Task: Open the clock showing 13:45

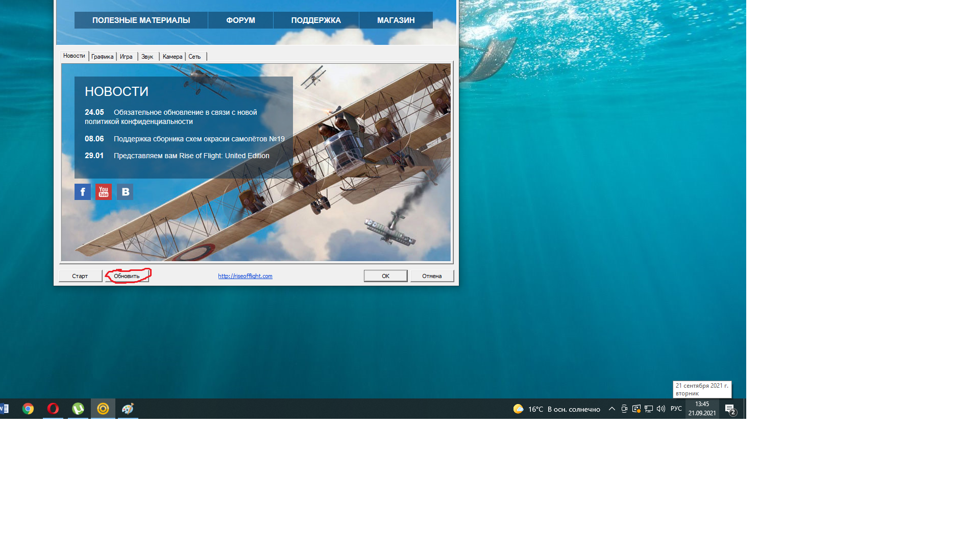Action: (x=702, y=409)
